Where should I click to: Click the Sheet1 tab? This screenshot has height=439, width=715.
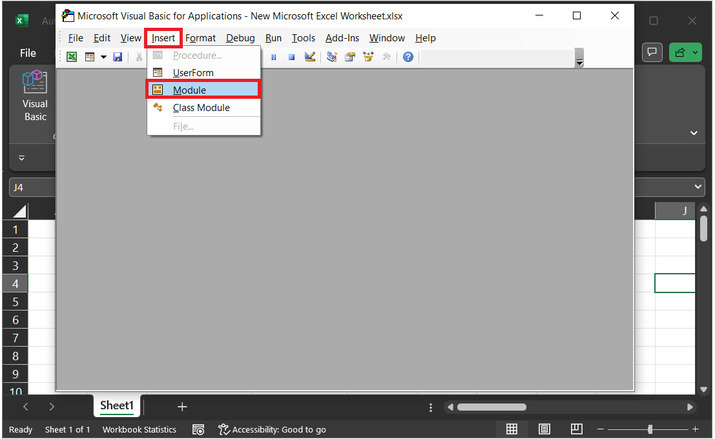click(x=117, y=405)
